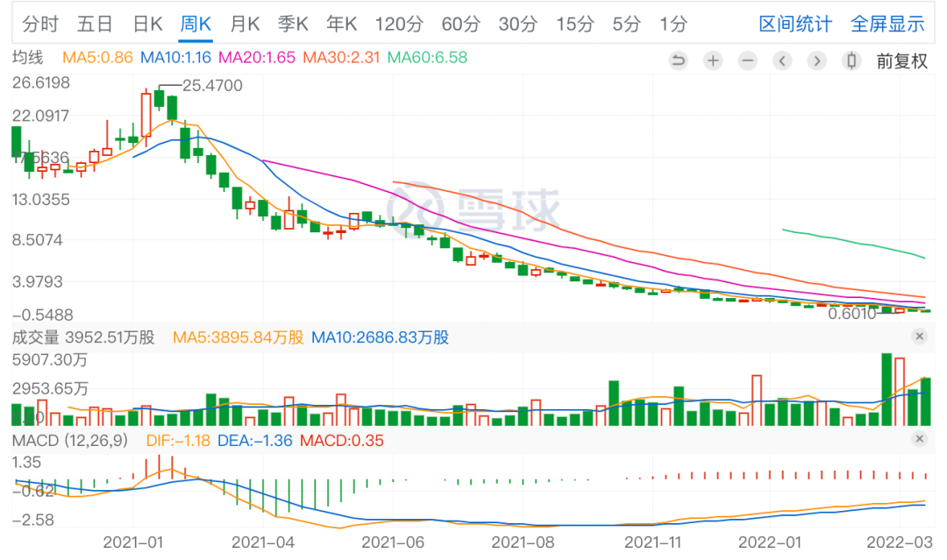Screen dimensions: 947x560
Task: Click the 2022-01 date axis label
Action: (770, 542)
